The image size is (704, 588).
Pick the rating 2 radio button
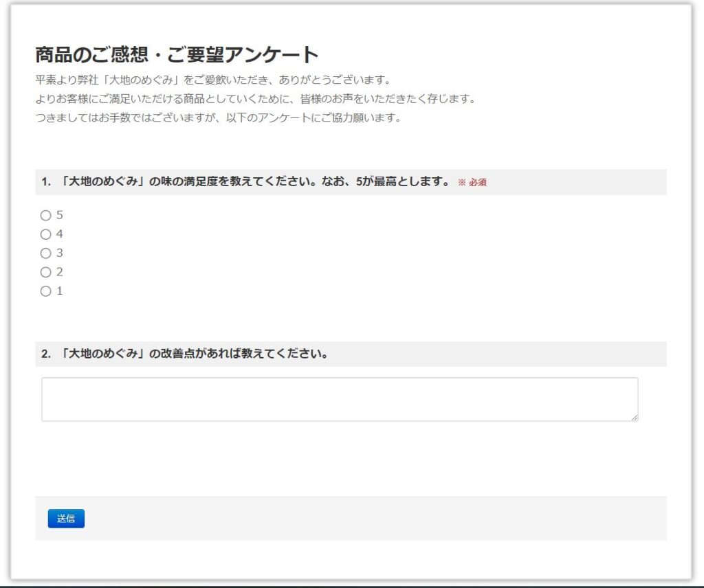point(46,272)
